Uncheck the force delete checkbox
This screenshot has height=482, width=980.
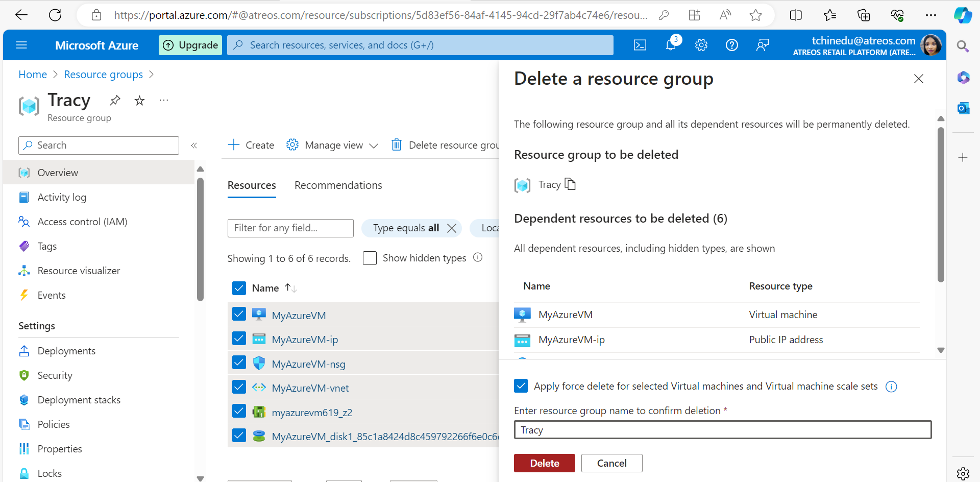[x=521, y=386]
